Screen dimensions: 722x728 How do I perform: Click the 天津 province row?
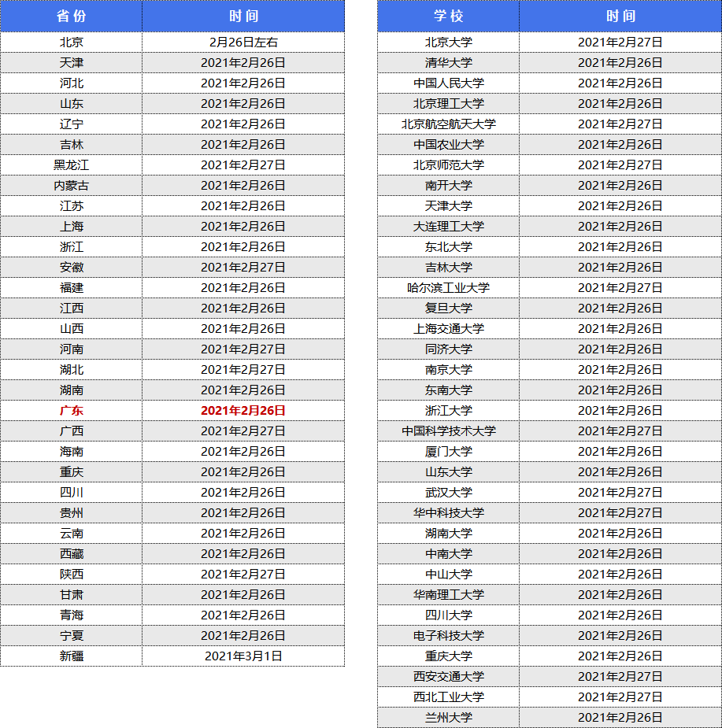[172, 63]
